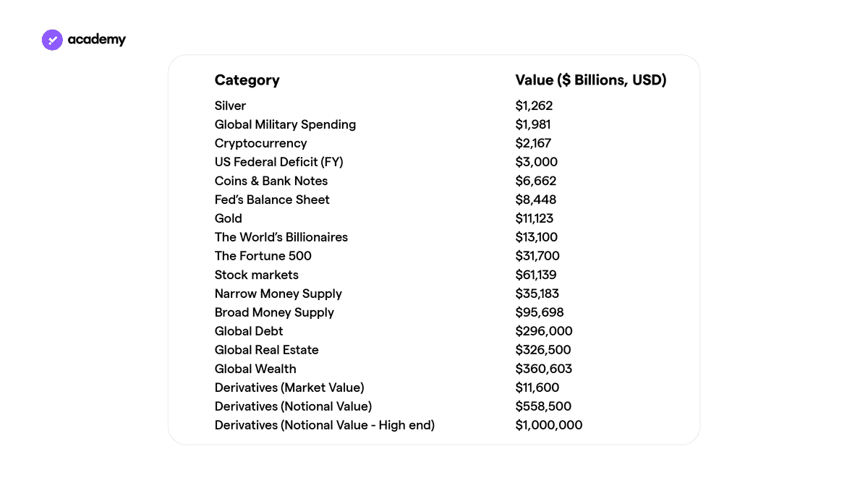
Task: Select the Value ($ Billions, USD) header
Action: 591,80
